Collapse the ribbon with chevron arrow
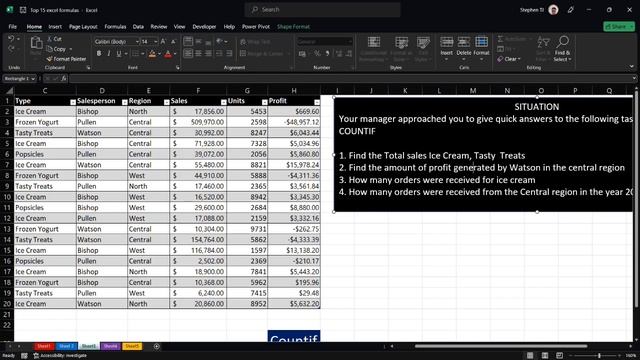Image resolution: width=640 pixels, height=360 pixels. 631,67
